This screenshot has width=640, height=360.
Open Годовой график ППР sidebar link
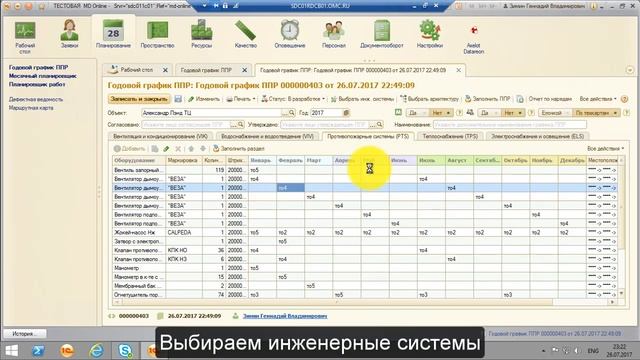38,67
